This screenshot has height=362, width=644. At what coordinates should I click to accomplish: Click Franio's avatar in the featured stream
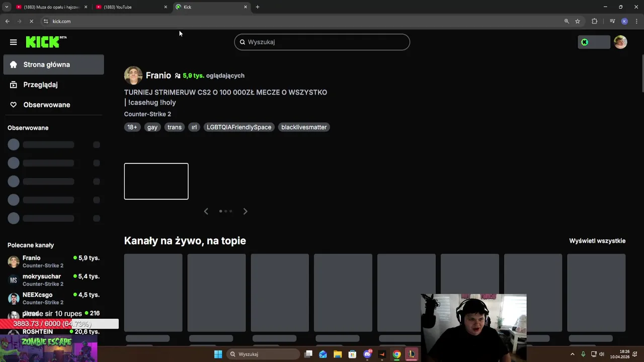coord(133,75)
